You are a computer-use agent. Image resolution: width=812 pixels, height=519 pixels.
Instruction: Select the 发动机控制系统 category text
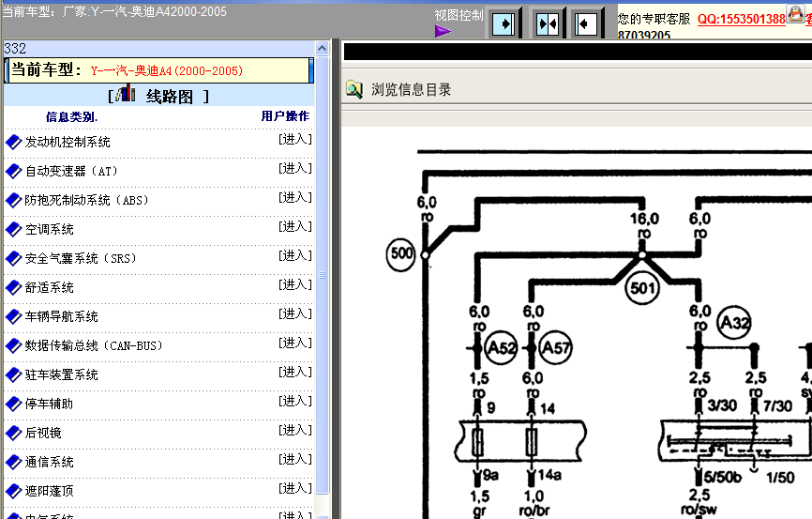pyautogui.click(x=68, y=142)
